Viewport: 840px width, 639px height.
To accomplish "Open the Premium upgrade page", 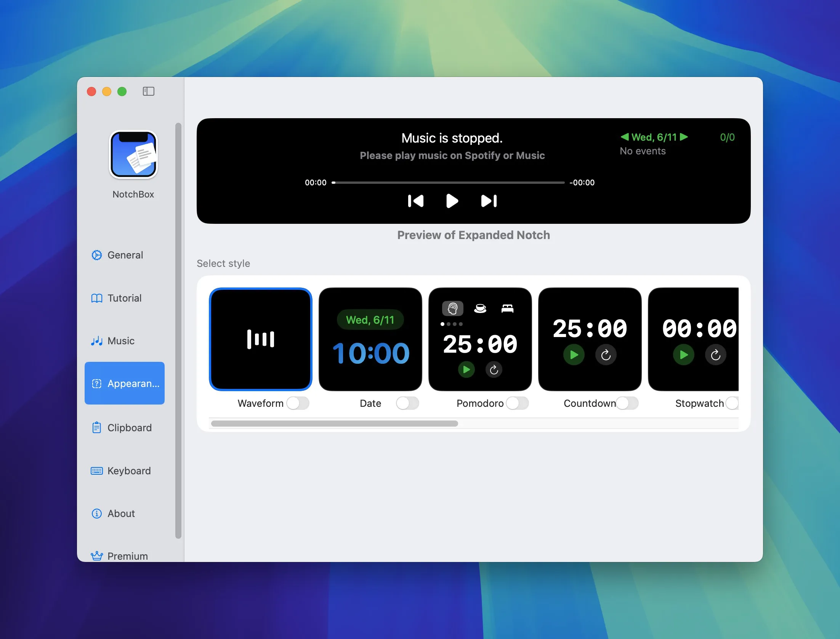I will pos(127,555).
